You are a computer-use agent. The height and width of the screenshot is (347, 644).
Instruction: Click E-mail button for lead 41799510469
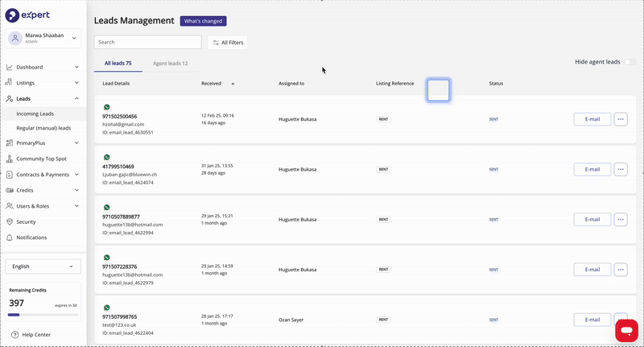click(592, 169)
